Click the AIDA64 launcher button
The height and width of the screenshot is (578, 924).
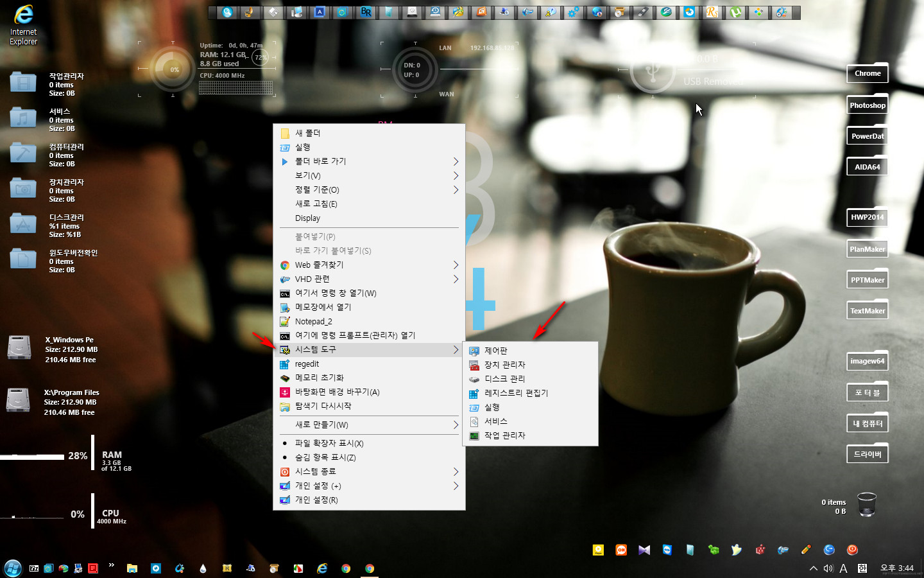[x=868, y=167]
